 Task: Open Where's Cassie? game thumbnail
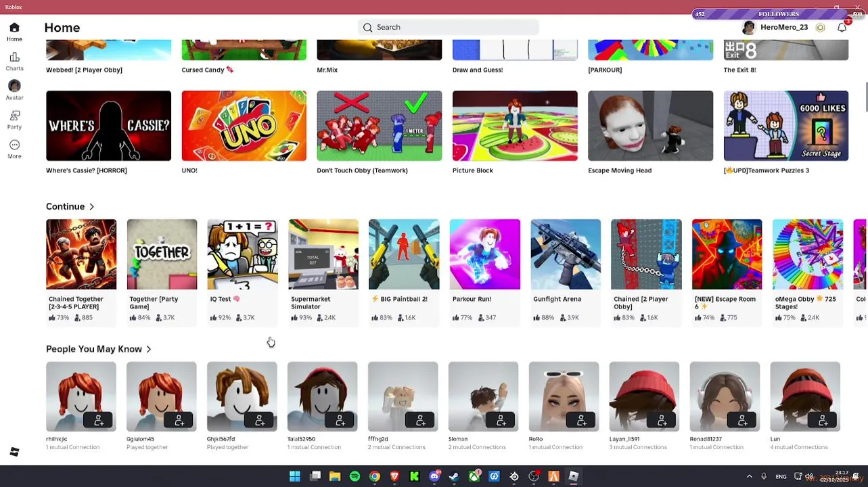click(108, 126)
